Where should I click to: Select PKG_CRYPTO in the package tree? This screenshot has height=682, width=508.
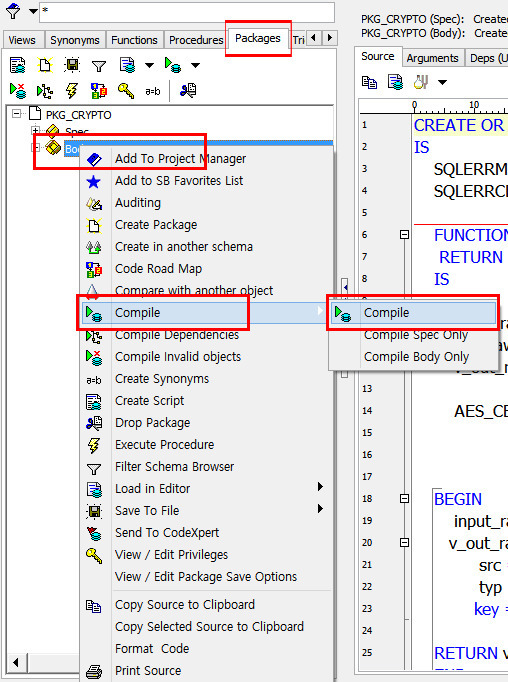click(79, 115)
